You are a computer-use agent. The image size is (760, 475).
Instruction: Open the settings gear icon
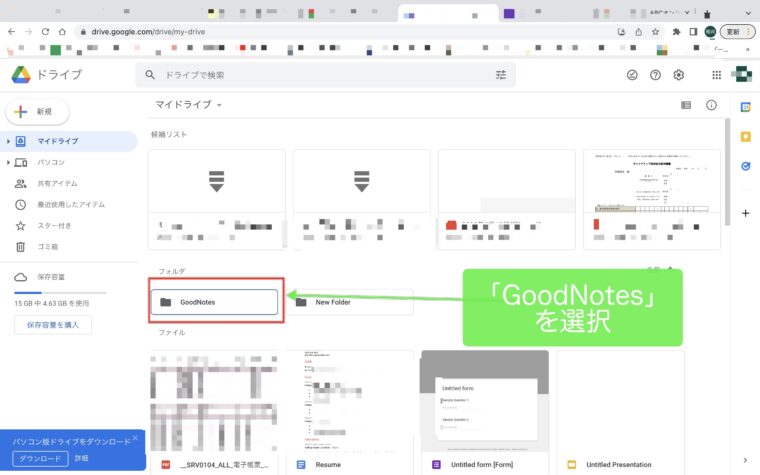[679, 75]
